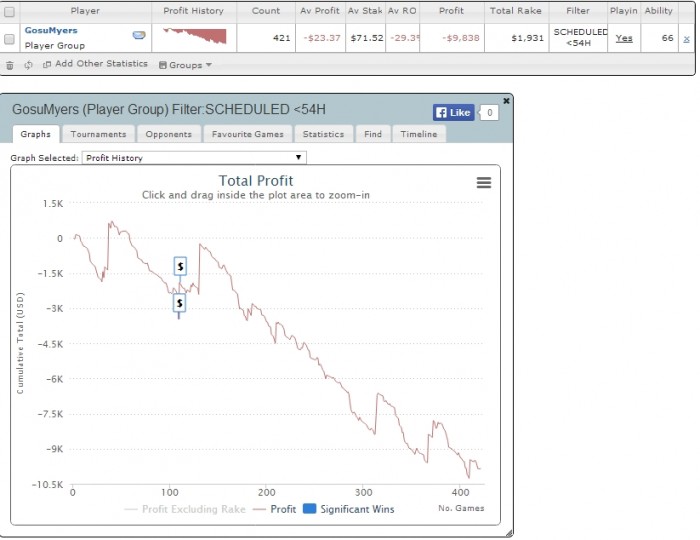Screen dimensions: 700x540
Task: Switch to the Tournaments tab
Action: [x=98, y=134]
